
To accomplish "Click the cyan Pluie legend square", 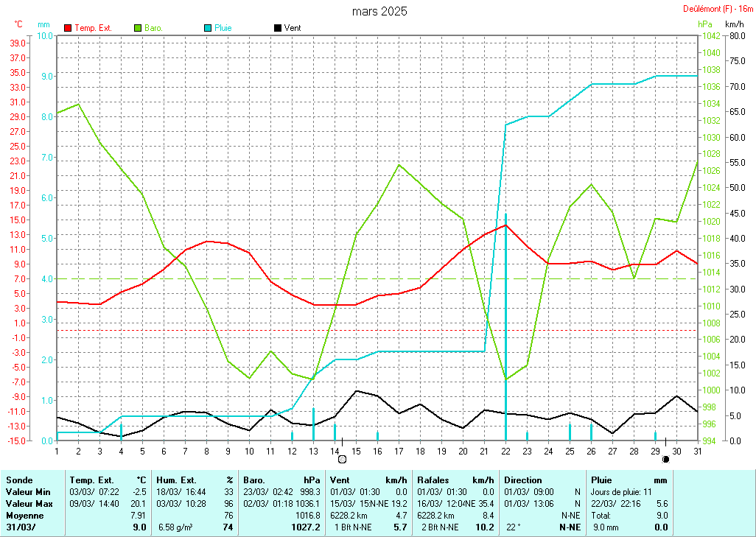I will (x=208, y=28).
